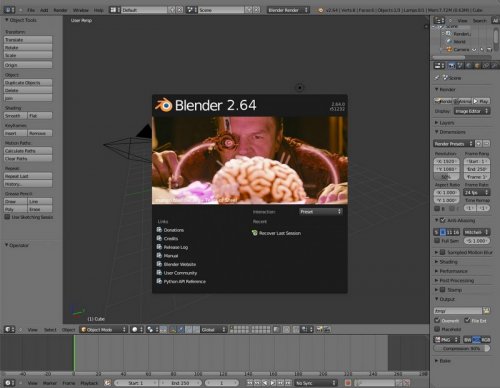Select the Render properties tab icon
The height and width of the screenshot is (388, 500).
(x=452, y=65)
